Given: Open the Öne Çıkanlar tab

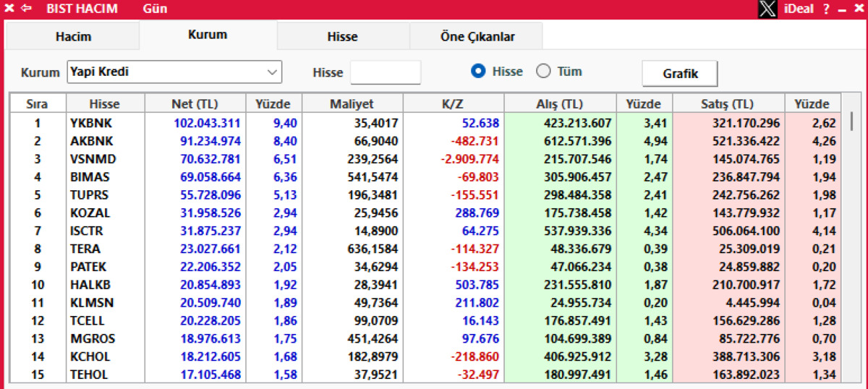Looking at the screenshot, I should [x=477, y=36].
